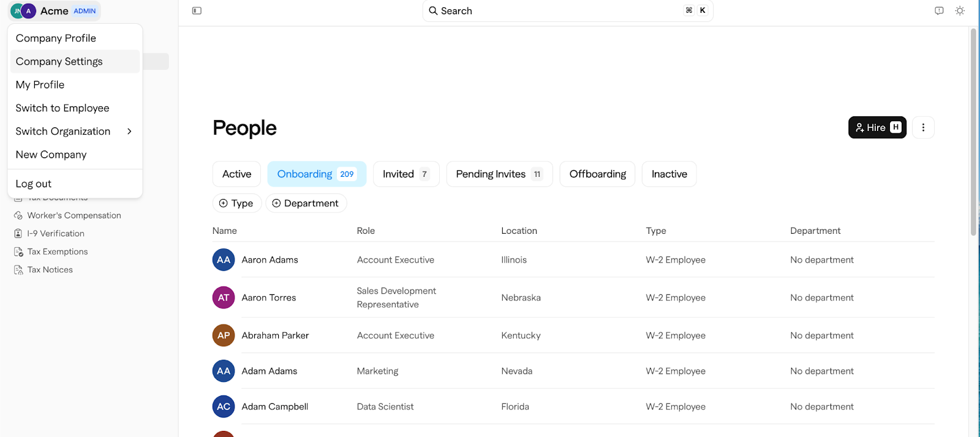The height and width of the screenshot is (437, 980).
Task: Click the Role column header
Action: coord(366,231)
